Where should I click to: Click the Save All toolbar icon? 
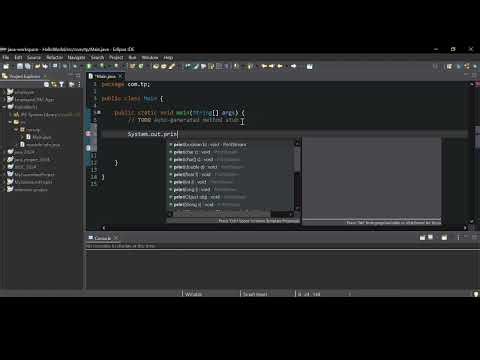click(28, 66)
